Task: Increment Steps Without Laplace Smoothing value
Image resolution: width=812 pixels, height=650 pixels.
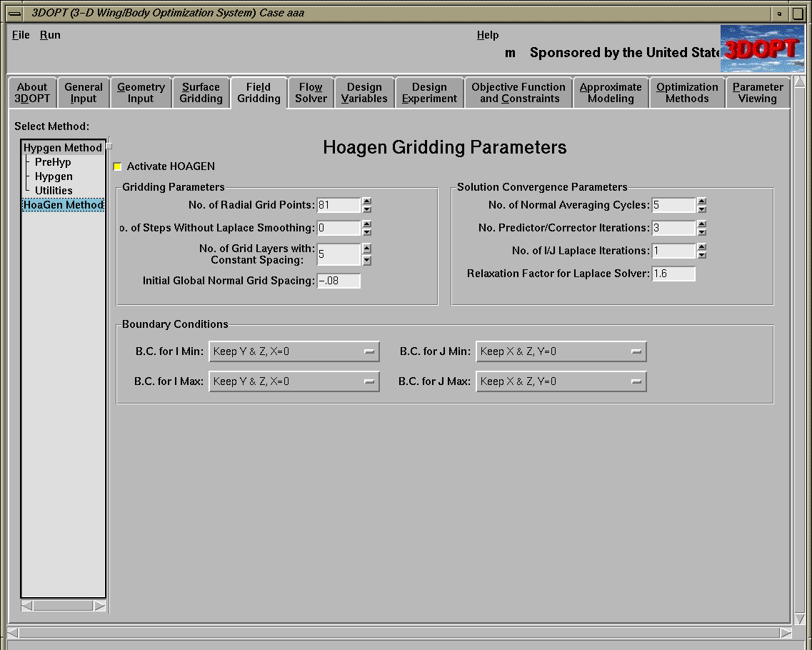Action: coord(366,224)
